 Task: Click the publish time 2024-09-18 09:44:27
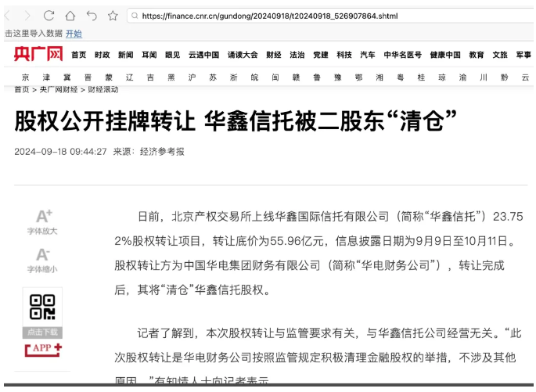tap(60, 151)
